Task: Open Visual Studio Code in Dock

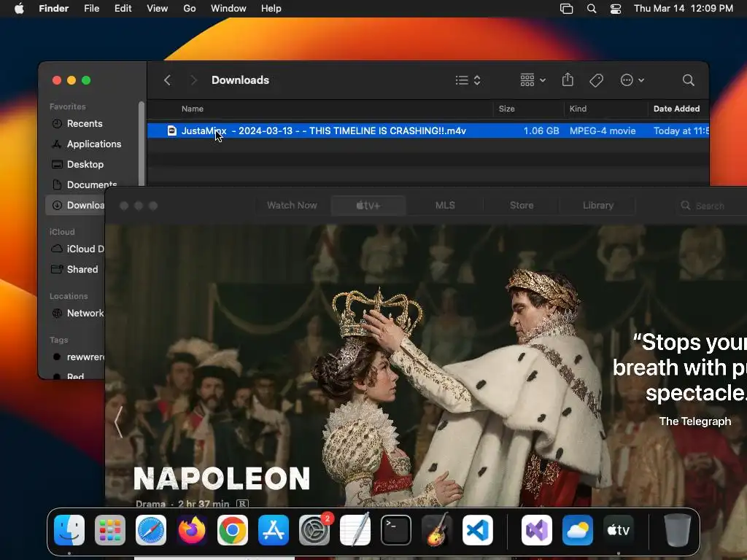Action: click(x=478, y=530)
